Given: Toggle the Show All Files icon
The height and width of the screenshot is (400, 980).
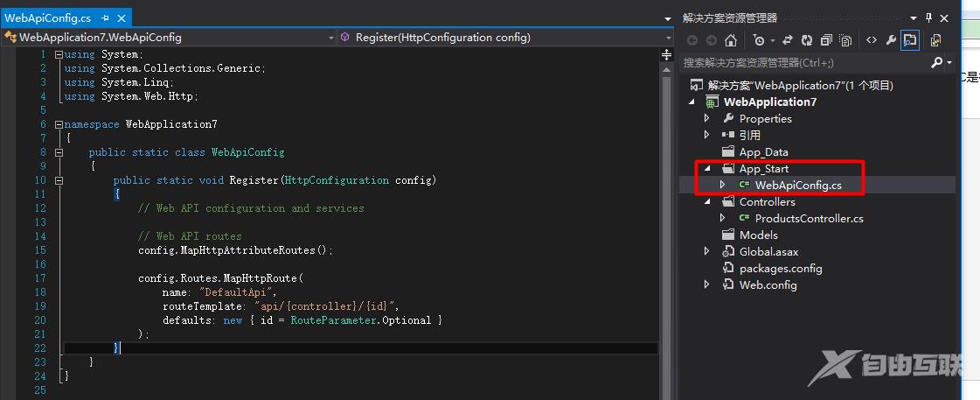Looking at the screenshot, I should click(x=845, y=40).
